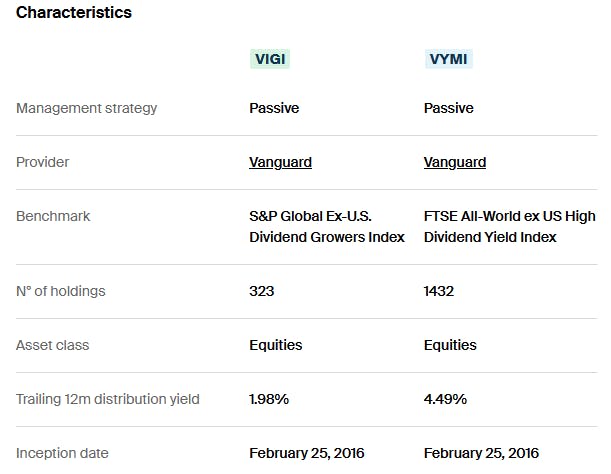This screenshot has height=474, width=611.
Task: Click the Characteristics section heading
Action: [74, 13]
